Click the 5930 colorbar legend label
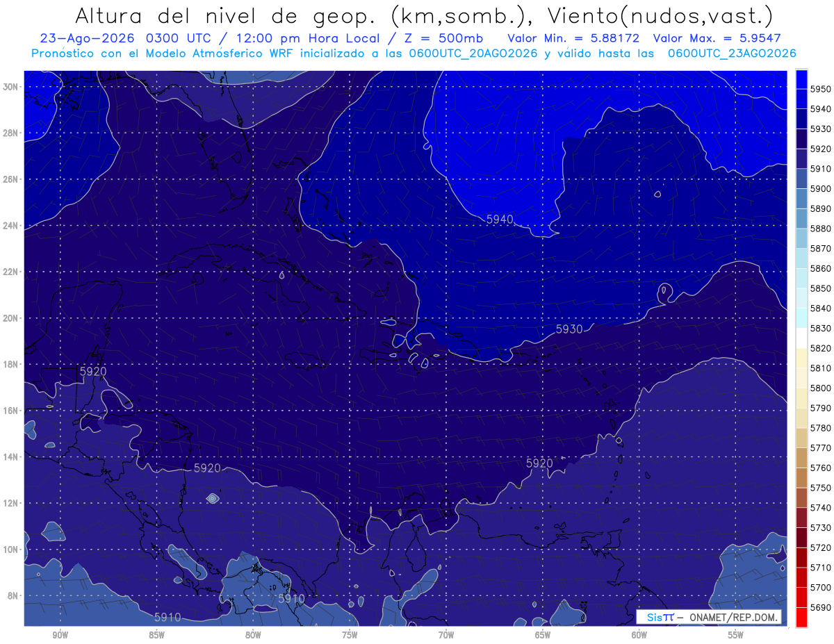Image resolution: width=834 pixels, height=644 pixels. pyautogui.click(x=821, y=129)
